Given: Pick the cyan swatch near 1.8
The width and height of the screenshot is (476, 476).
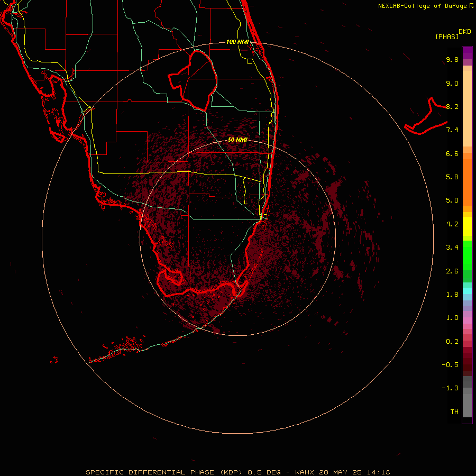Looking at the screenshot, I should [x=467, y=291].
